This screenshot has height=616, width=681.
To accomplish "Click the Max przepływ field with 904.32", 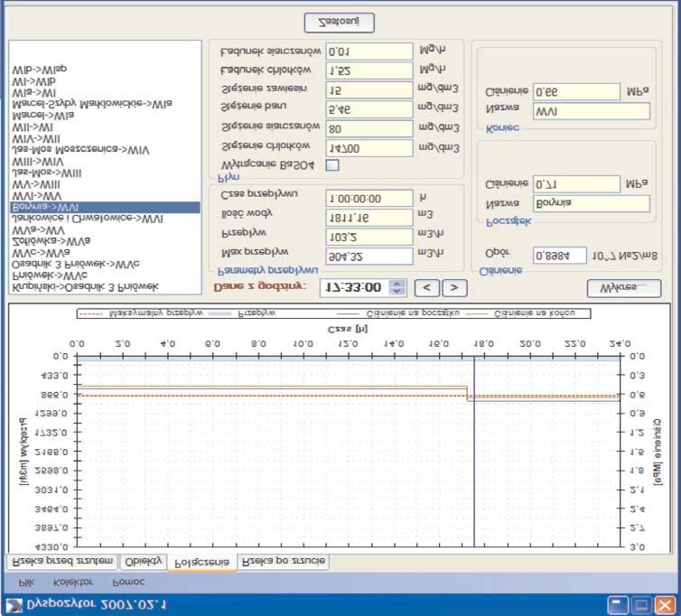I will pos(369,257).
